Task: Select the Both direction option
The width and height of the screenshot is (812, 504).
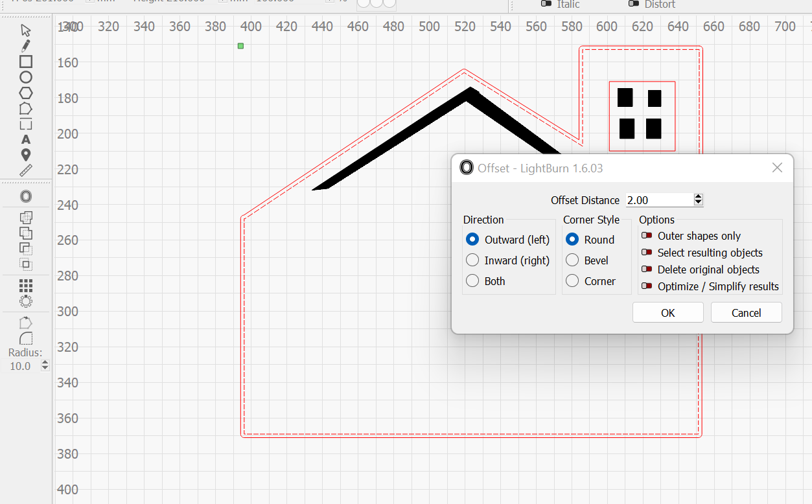Action: pos(472,281)
